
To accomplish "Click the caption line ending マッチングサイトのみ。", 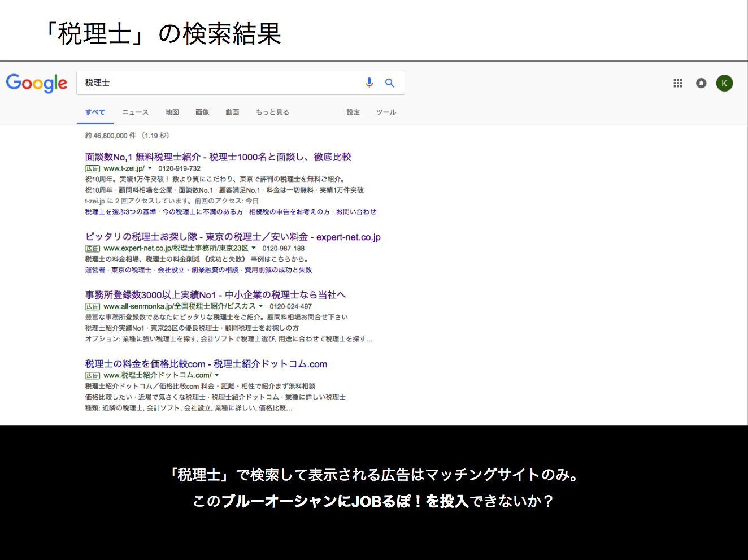I will pos(374,475).
